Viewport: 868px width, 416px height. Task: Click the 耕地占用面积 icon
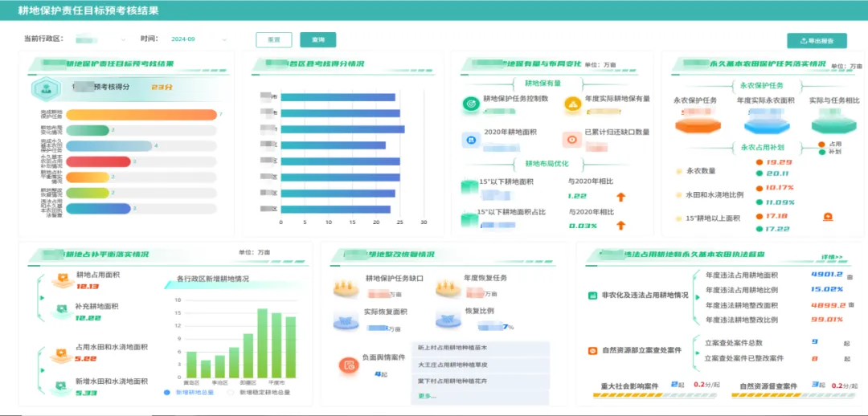61,279
